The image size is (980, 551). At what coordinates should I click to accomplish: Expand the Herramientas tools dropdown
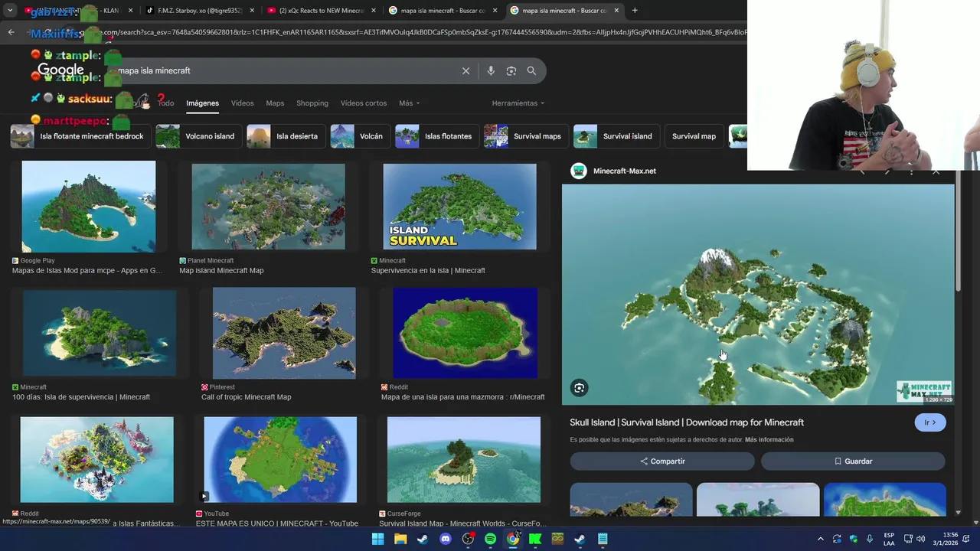tap(518, 103)
